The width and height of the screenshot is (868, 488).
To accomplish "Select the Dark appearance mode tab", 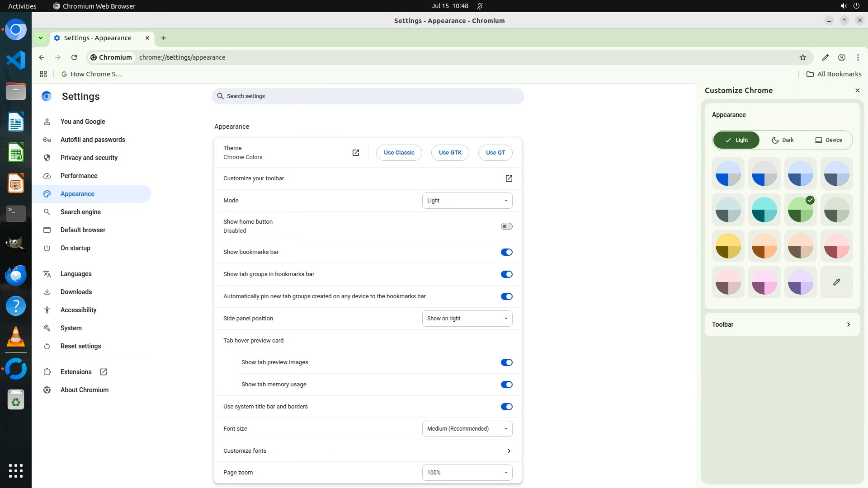I will [x=783, y=140].
